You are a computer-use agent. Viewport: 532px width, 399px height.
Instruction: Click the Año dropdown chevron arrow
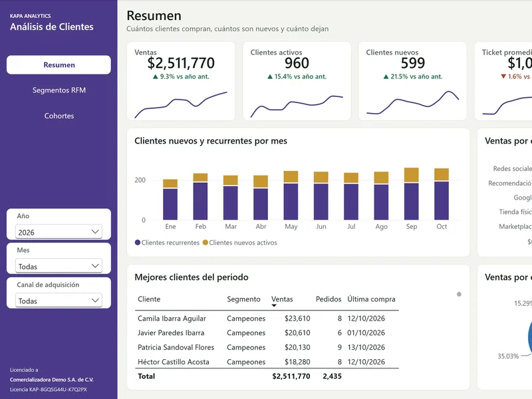click(x=95, y=231)
